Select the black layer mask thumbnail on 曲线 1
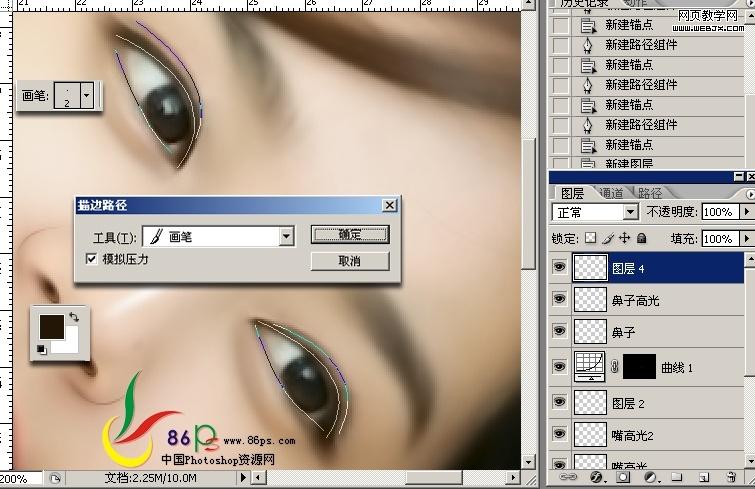755x489 pixels. click(x=639, y=367)
